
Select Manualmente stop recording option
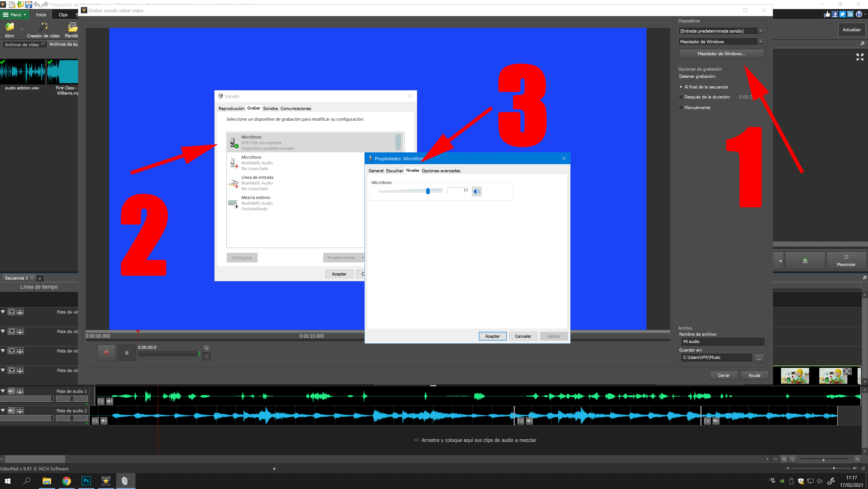(x=681, y=108)
